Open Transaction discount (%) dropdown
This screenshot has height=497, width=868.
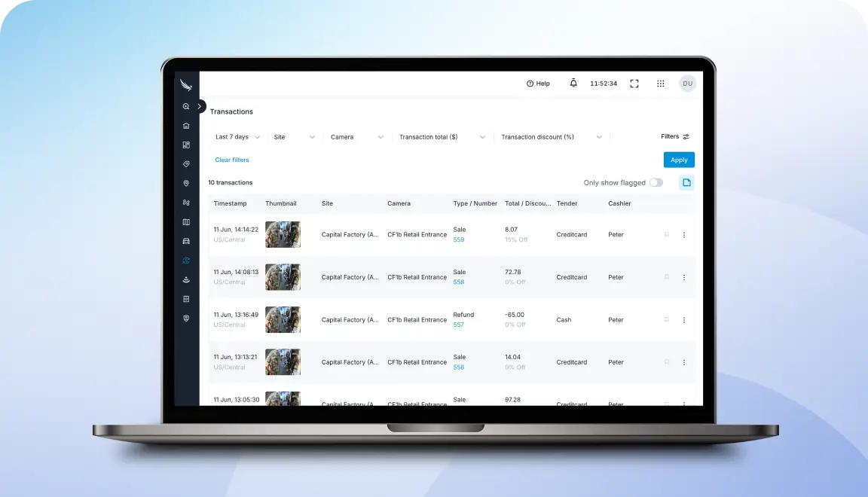pyautogui.click(x=551, y=137)
